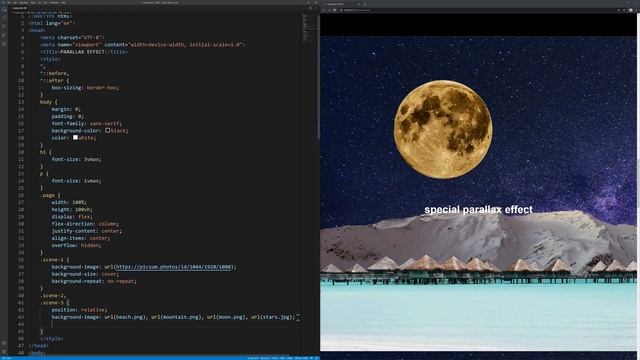Open the Run and Debug view
The height and width of the screenshot is (360, 640).
point(4,35)
